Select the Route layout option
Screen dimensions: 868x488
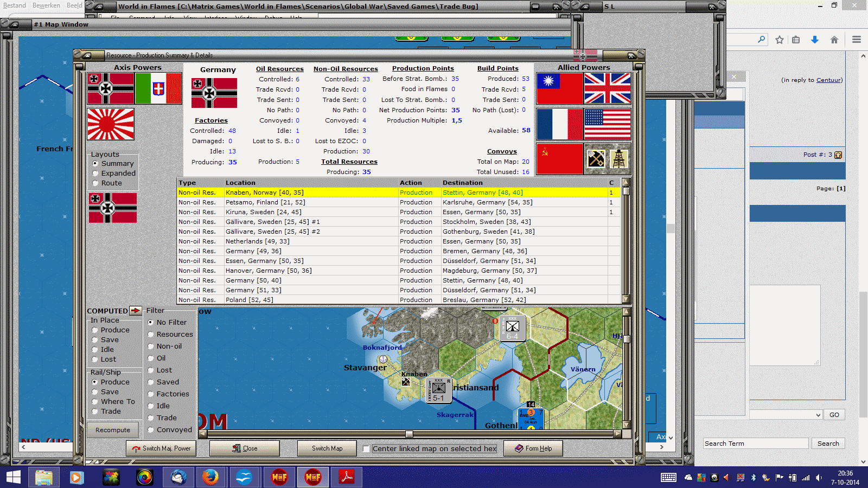(107, 183)
